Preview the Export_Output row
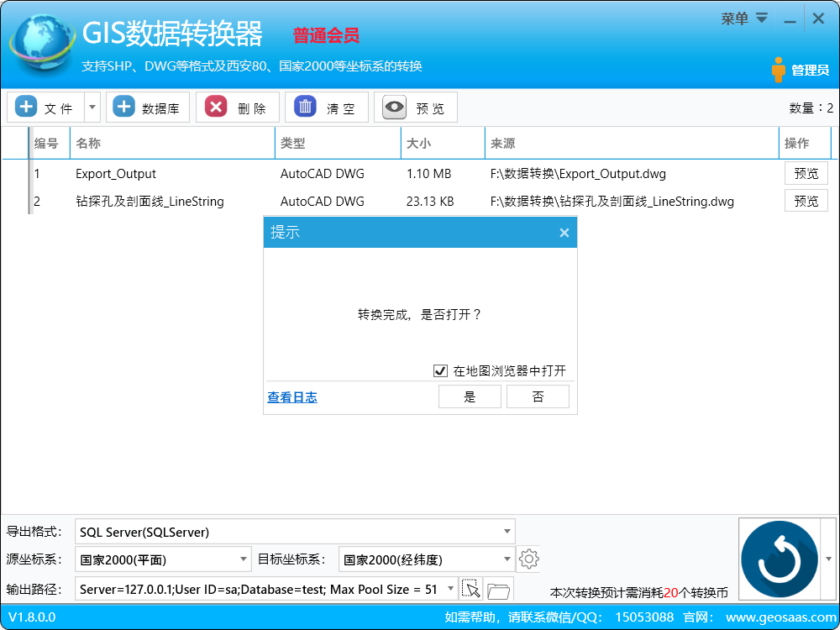The width and height of the screenshot is (840, 630). [x=806, y=174]
